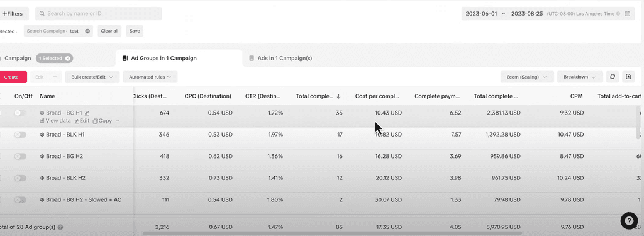Click the export report icon
Screen dimensions: 644x236
click(628, 77)
